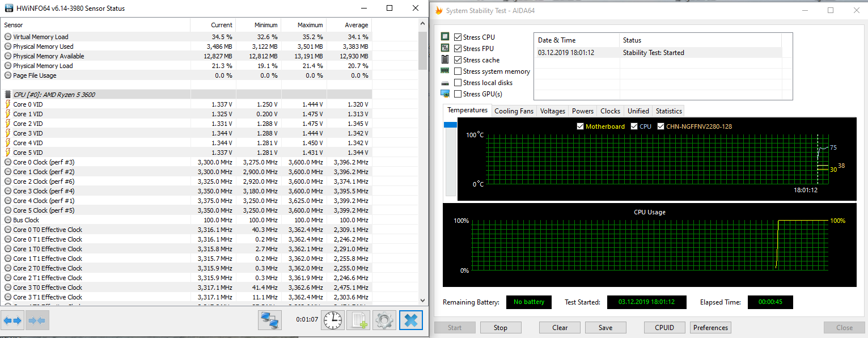
Task: Select the Temperatures tab
Action: coord(468,110)
